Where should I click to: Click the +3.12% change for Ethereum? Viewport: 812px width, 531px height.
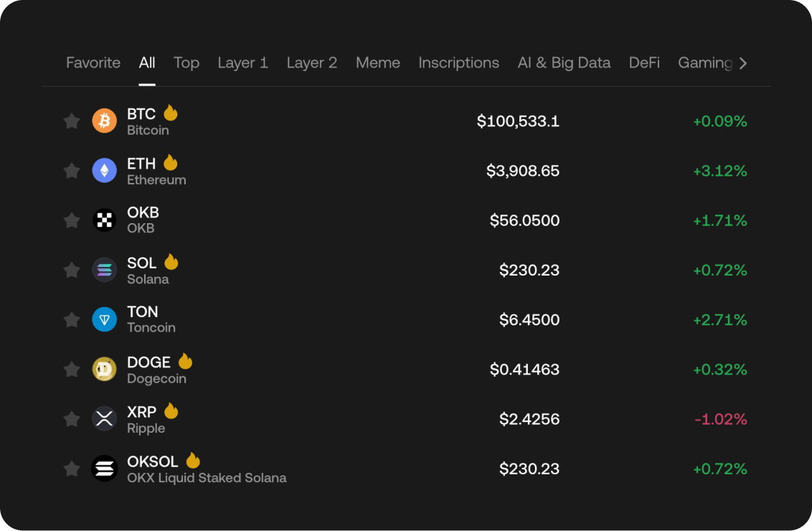point(719,171)
